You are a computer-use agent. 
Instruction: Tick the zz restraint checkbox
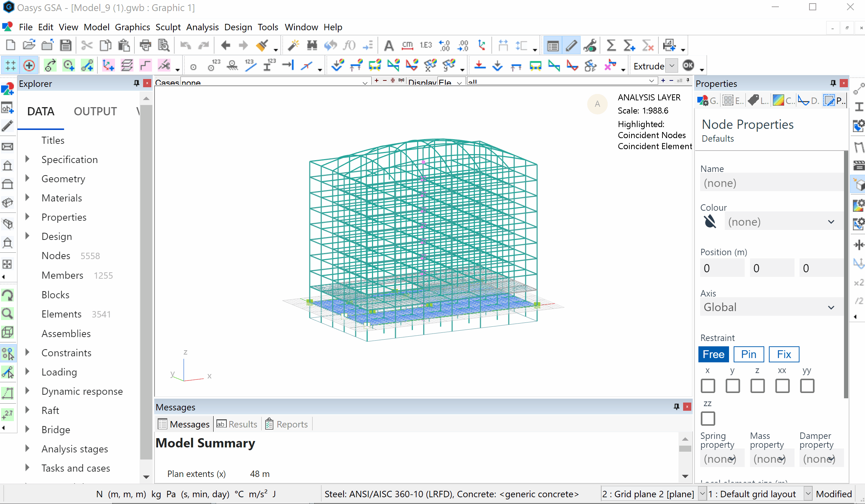coord(708,419)
